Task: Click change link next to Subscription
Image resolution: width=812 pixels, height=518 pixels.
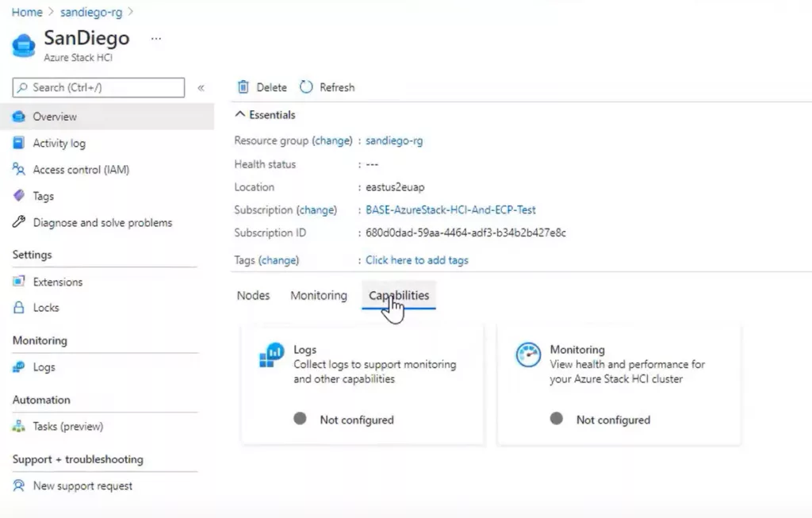Action: [x=316, y=209]
